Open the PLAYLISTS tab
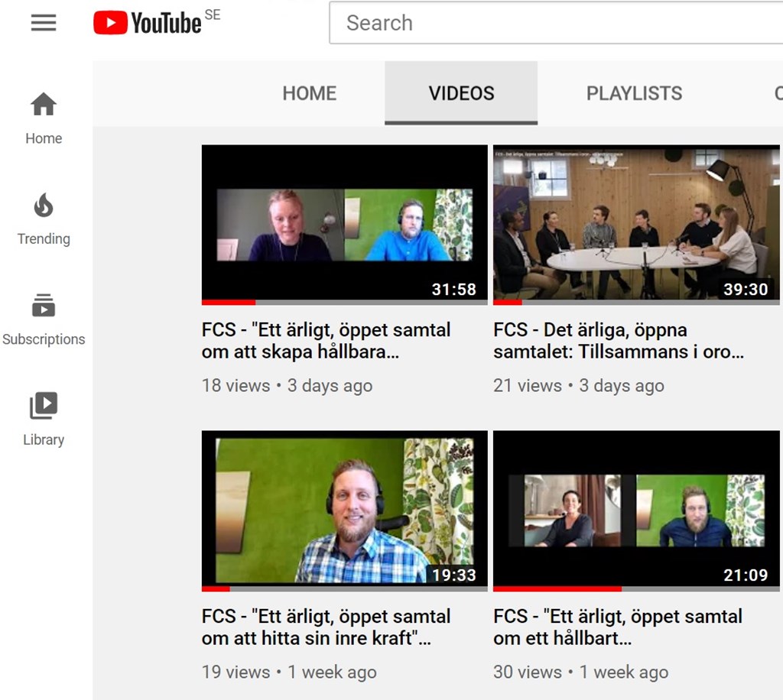The image size is (783, 700). pos(634,93)
